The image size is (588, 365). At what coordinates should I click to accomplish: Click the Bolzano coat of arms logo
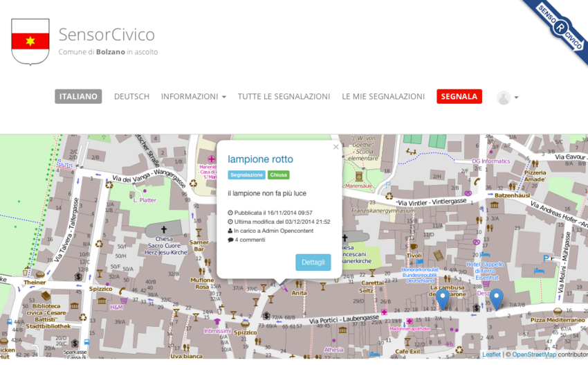[30, 42]
